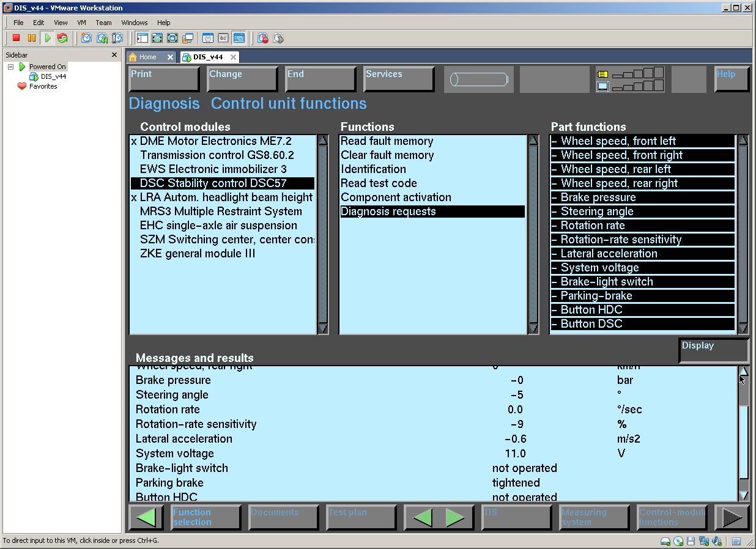Click the Capture Movie toolbar icon
This screenshot has height=549, width=756.
263,38
